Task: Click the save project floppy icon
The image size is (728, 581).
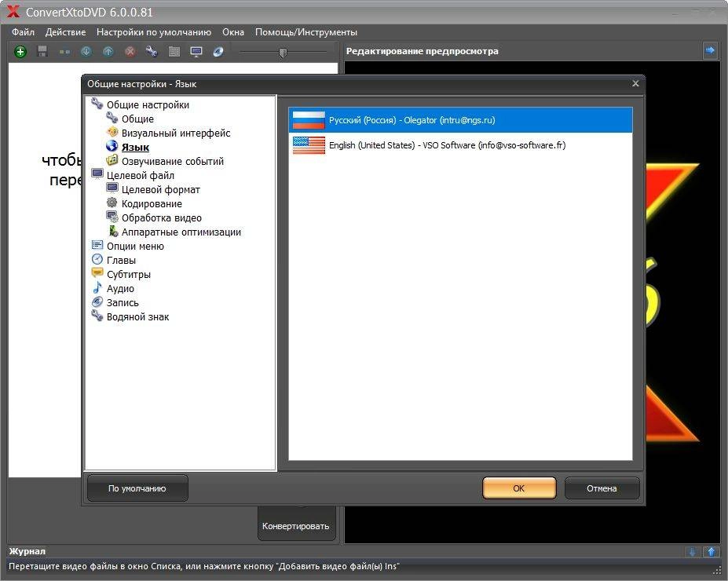Action: coord(42,52)
